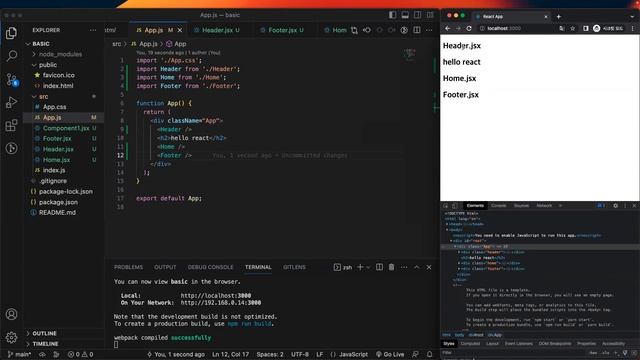Open the Source Control view
The image size is (640, 360).
(12, 79)
